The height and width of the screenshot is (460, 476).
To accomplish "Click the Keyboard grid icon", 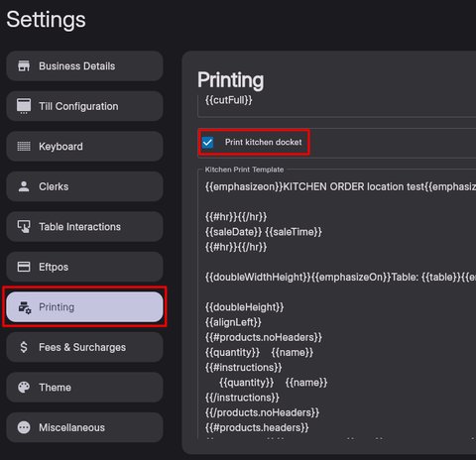I will (x=24, y=146).
